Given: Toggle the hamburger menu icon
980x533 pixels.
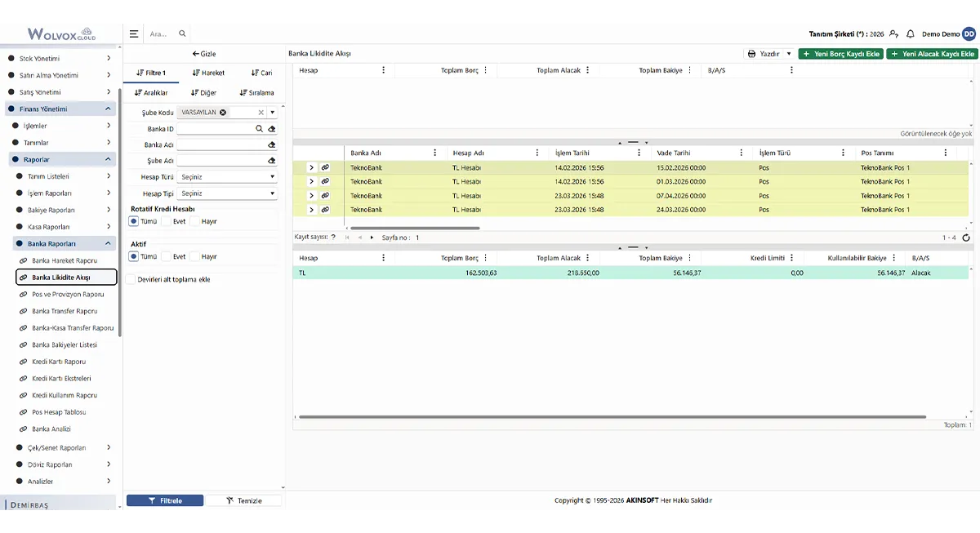Looking at the screenshot, I should click(x=134, y=34).
